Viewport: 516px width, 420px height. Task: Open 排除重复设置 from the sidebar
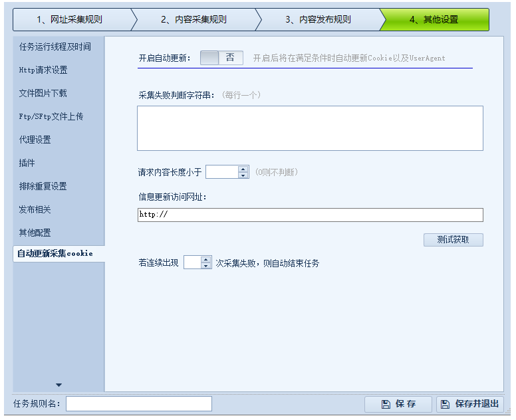(43, 186)
